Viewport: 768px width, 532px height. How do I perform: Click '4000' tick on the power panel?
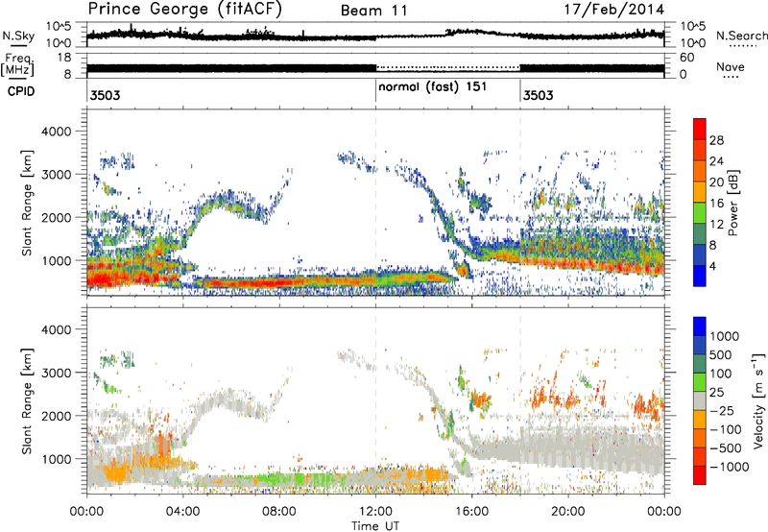(57, 132)
